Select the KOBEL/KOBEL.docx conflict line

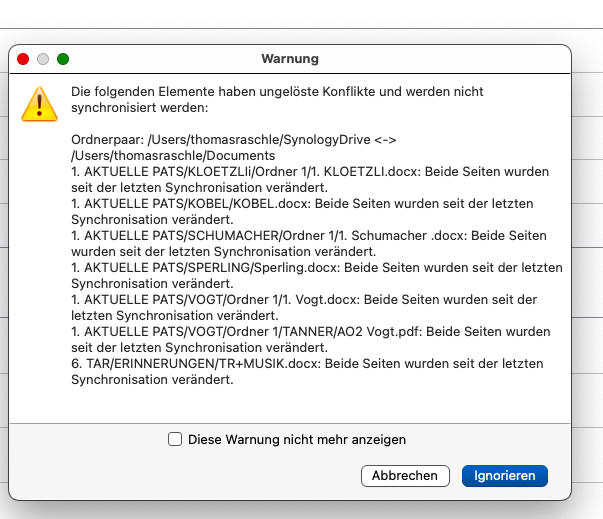[302, 211]
